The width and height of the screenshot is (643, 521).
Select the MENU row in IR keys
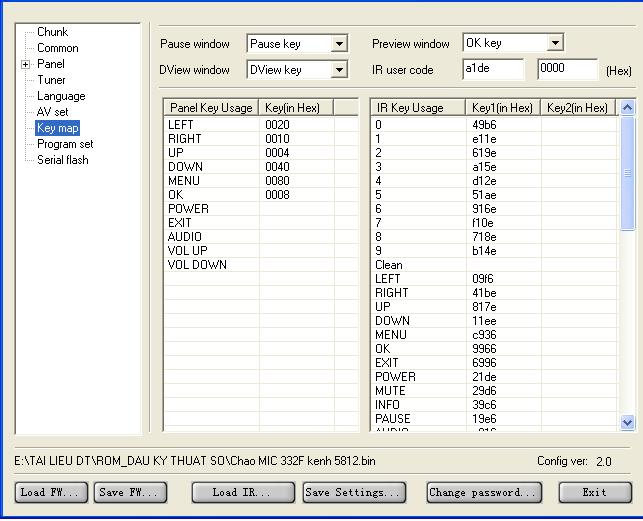(x=494, y=335)
